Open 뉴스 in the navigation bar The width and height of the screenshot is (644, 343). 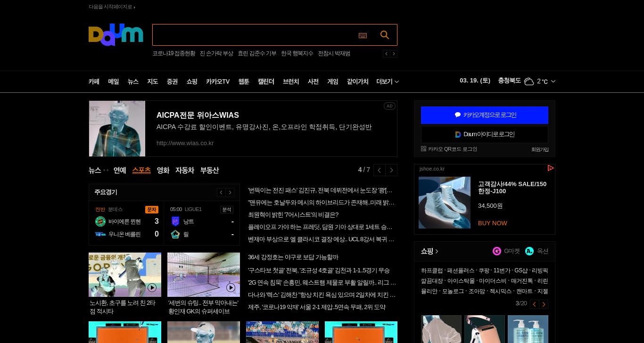(133, 82)
